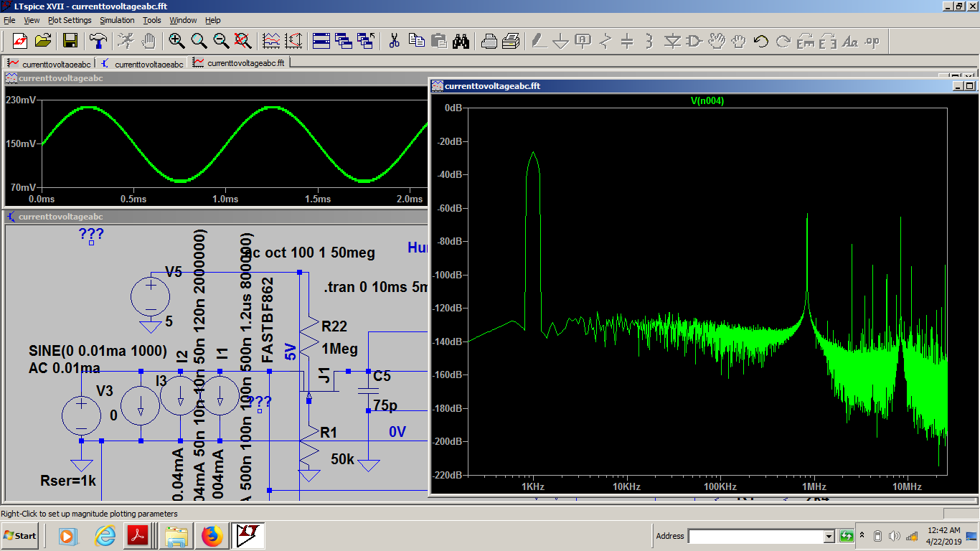
Task: Click the V(n004) trace label in FFT plot
Action: 707,101
